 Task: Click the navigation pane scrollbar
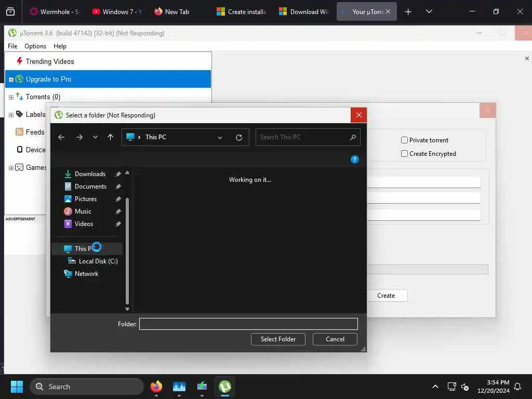127,251
